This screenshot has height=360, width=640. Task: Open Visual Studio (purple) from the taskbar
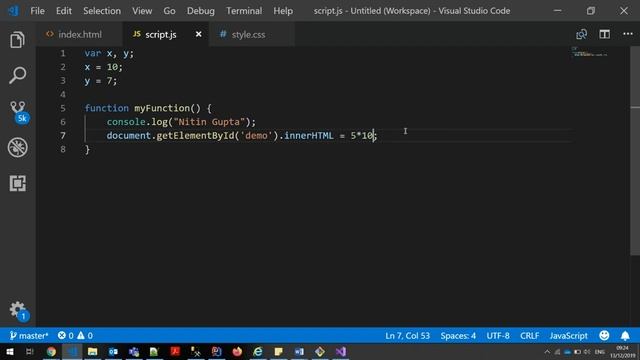point(340,351)
